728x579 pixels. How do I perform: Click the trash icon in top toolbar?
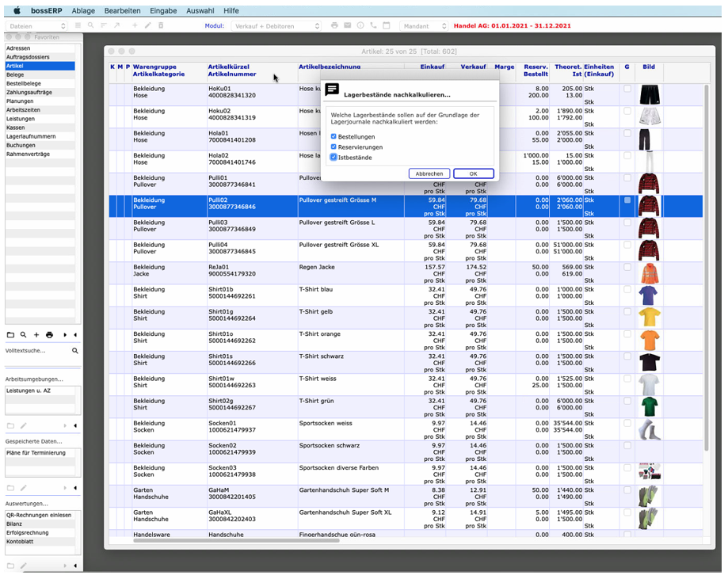tap(161, 26)
